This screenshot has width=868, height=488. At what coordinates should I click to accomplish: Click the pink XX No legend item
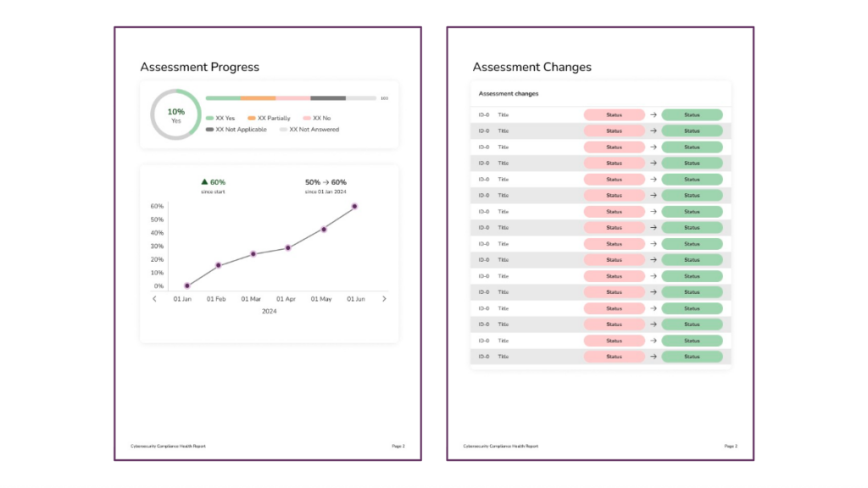click(x=317, y=119)
